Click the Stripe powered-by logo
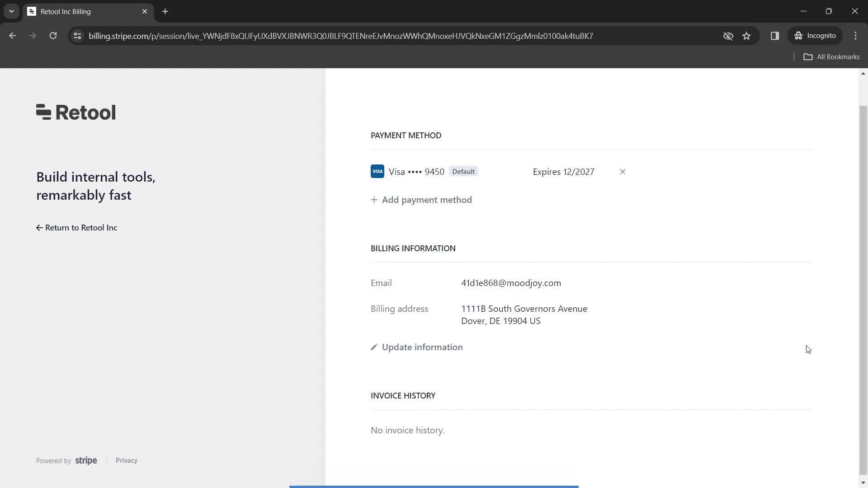Viewport: 868px width, 488px height. click(x=86, y=460)
